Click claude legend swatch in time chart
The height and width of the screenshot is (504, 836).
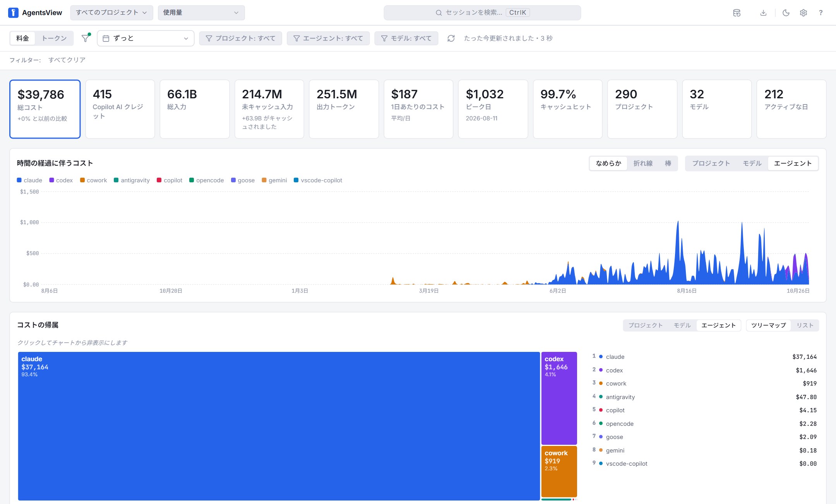click(19, 180)
